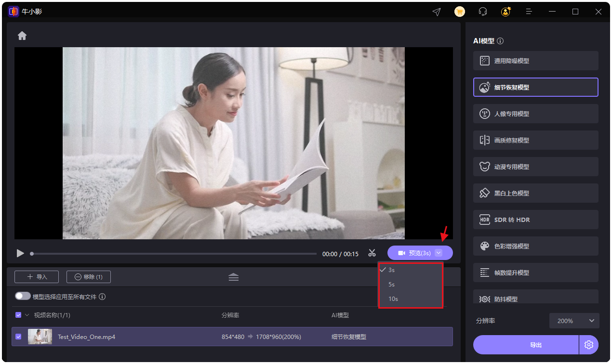Select the black-and-white colorize model

click(x=536, y=193)
